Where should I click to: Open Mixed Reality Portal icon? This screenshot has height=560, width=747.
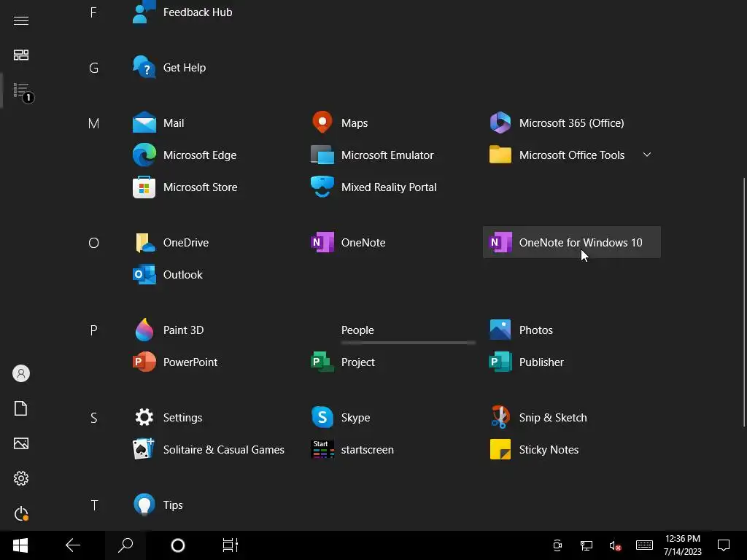click(322, 187)
